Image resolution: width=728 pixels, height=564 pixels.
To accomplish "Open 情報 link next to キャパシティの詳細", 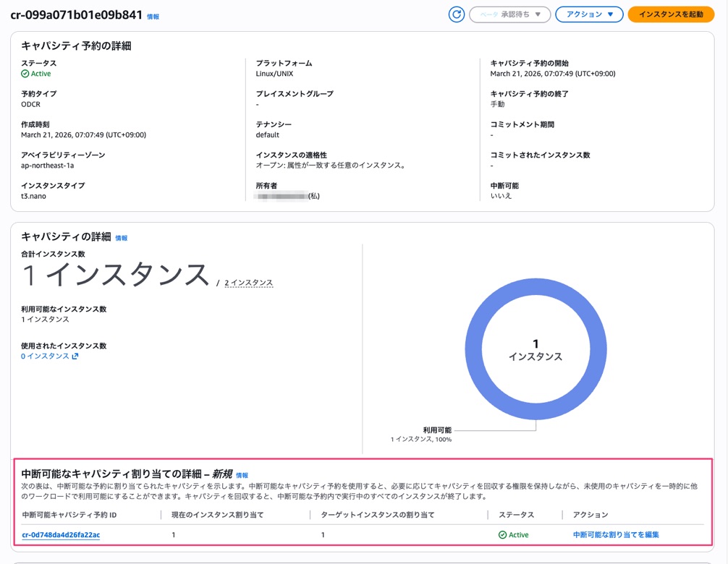I will click(x=122, y=238).
